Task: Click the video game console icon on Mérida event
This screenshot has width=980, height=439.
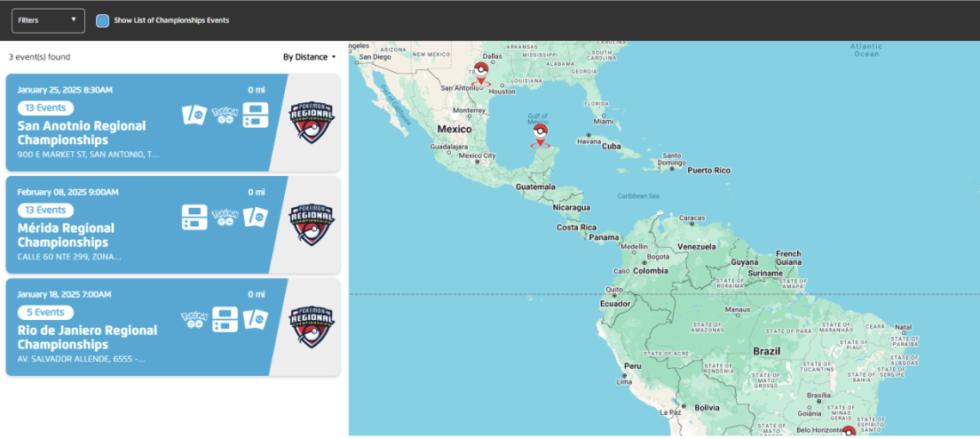Action: pyautogui.click(x=194, y=217)
